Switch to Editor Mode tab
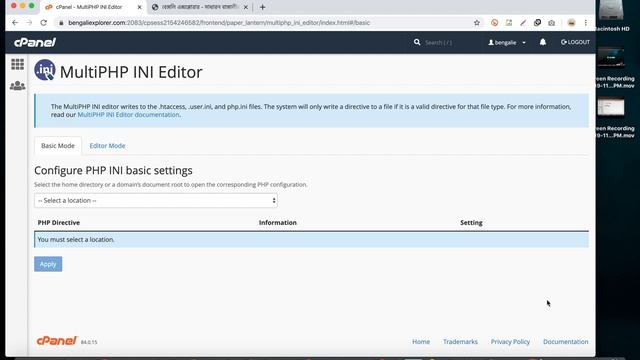The width and height of the screenshot is (640, 360). point(107,146)
